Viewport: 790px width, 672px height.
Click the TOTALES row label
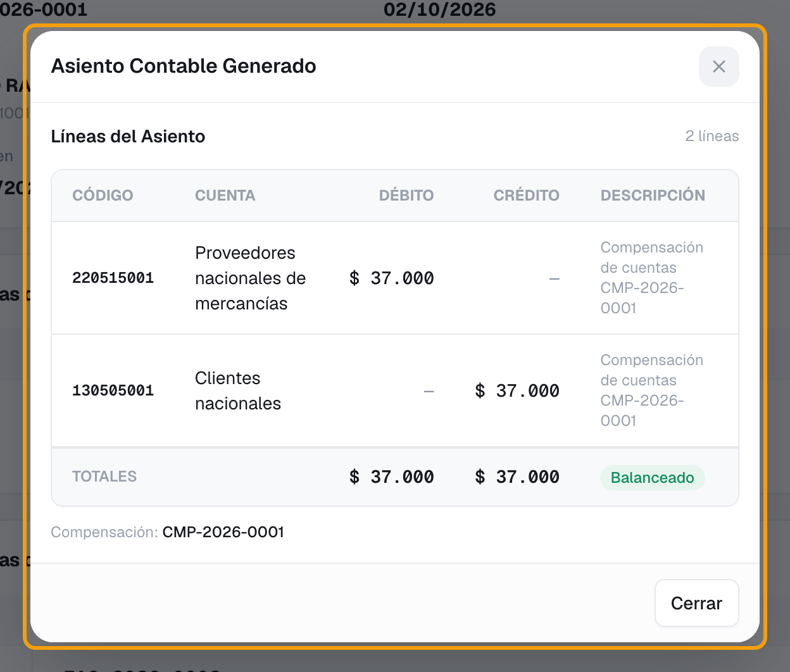pyautogui.click(x=104, y=476)
